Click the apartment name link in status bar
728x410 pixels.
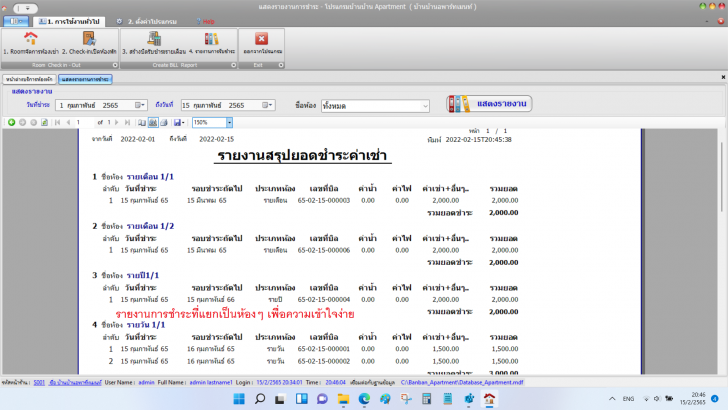[75, 383]
